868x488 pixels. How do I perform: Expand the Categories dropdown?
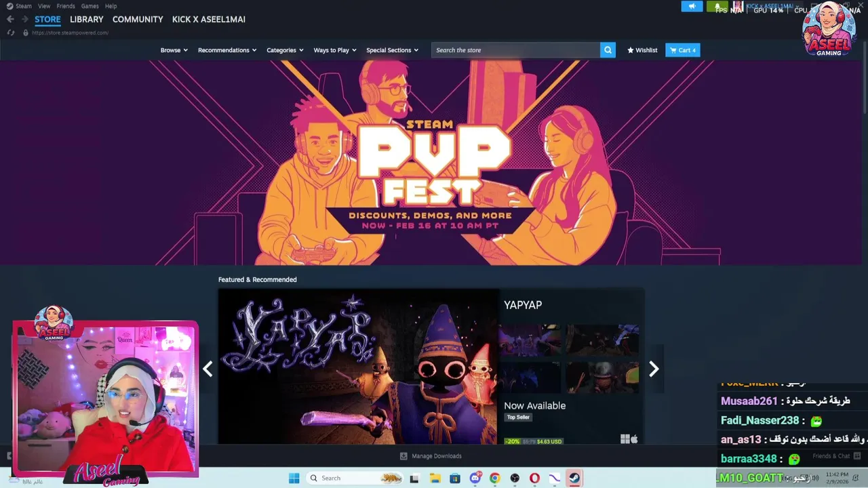point(285,50)
